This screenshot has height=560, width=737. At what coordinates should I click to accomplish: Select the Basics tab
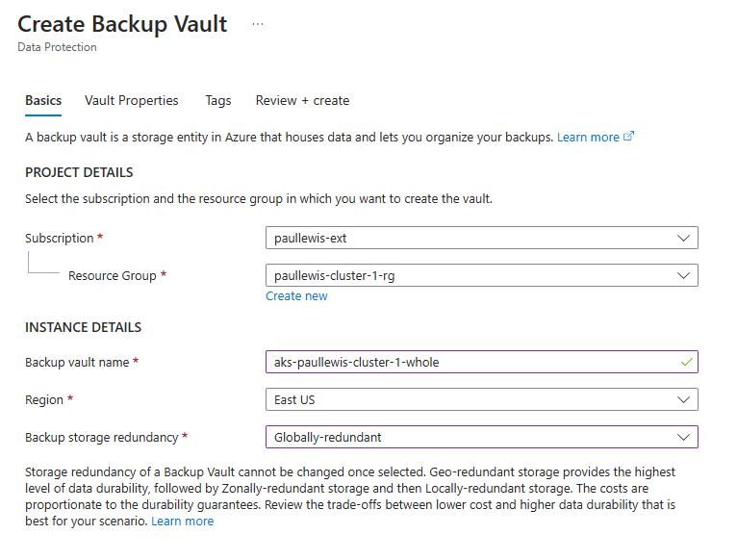click(43, 101)
